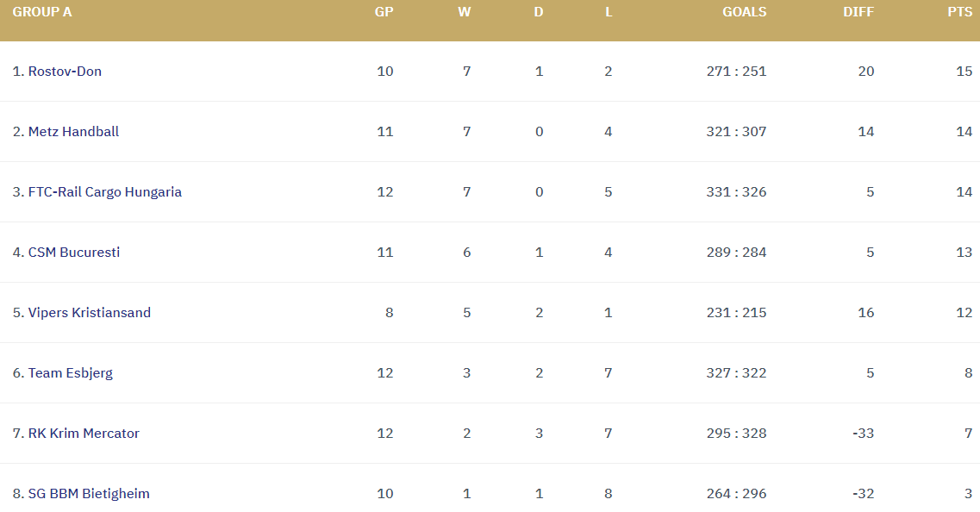The height and width of the screenshot is (512, 980).
Task: Click FTC-Rail Cargo Hungaria team name
Action: pos(104,192)
